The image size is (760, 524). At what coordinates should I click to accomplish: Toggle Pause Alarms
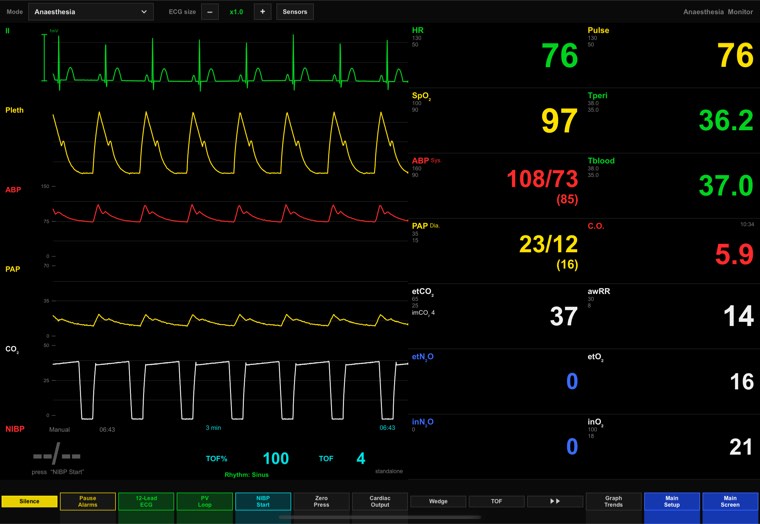click(x=88, y=501)
